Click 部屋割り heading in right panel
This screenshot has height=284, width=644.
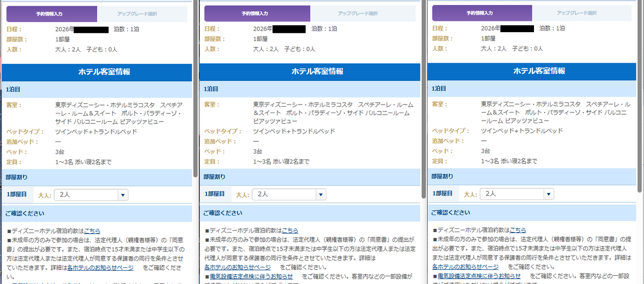(x=531, y=176)
